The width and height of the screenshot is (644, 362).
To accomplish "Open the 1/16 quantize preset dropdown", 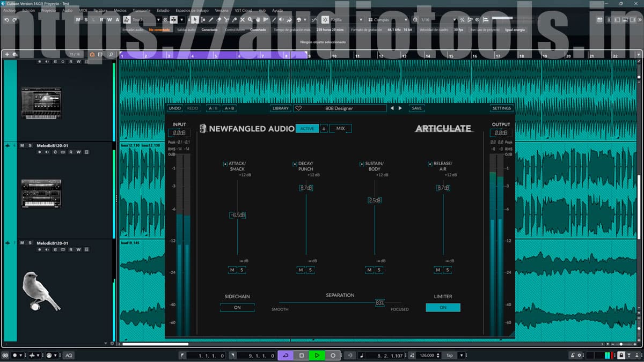I will (x=437, y=20).
